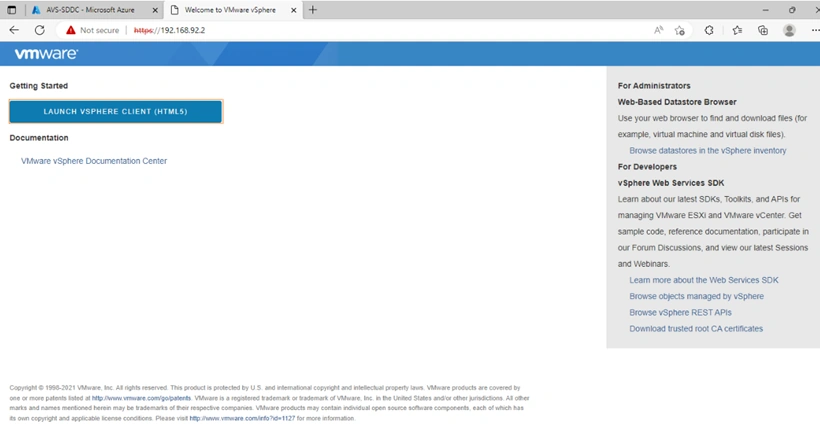Viewport: 820px width, 432px height.
Task: Open Browse vSphere REST APIs link
Action: (680, 313)
